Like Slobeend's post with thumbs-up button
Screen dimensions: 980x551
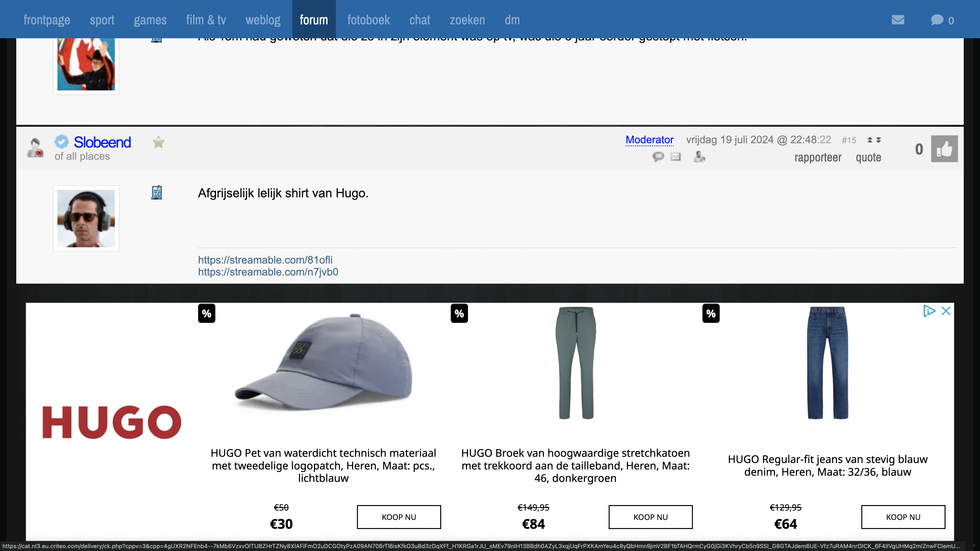click(x=944, y=149)
